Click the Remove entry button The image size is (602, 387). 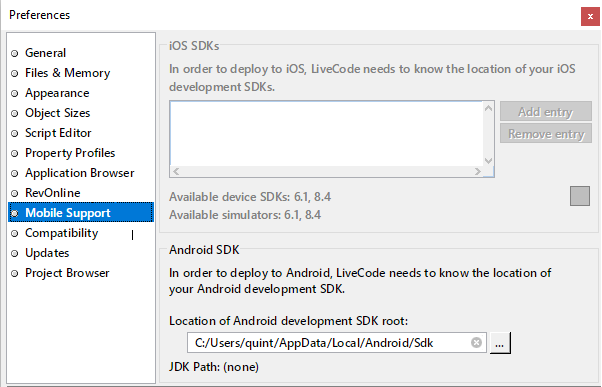tap(546, 134)
